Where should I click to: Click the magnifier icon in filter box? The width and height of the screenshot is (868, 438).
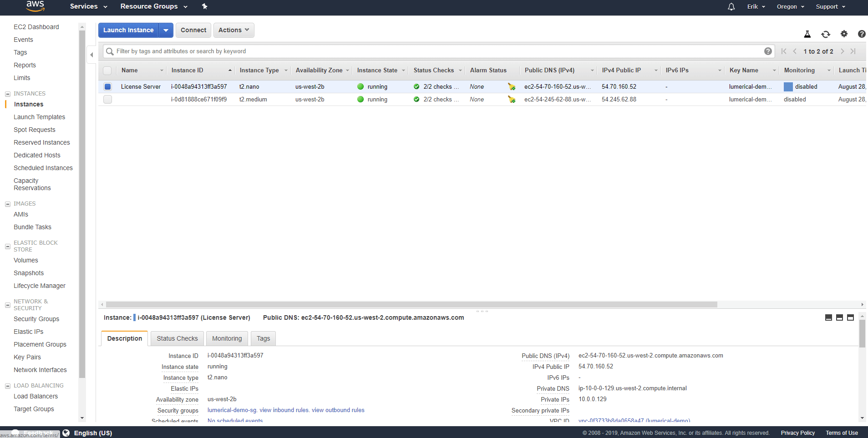[x=110, y=51]
